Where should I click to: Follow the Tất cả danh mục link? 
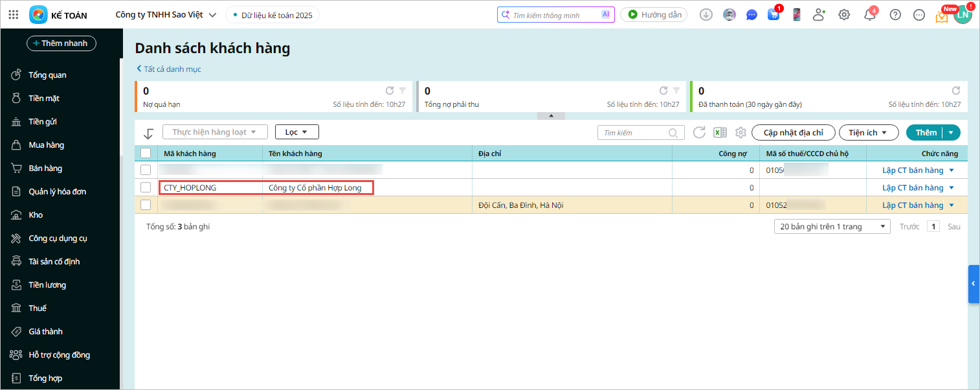click(x=169, y=69)
